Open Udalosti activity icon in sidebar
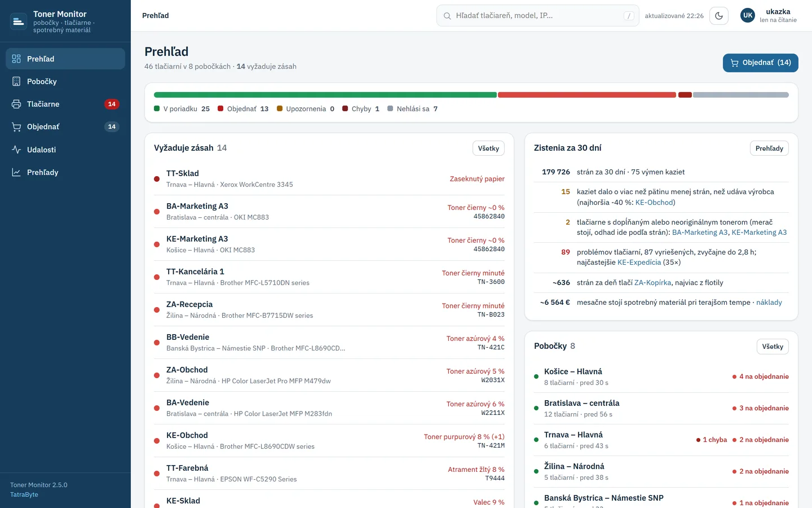 (16, 150)
